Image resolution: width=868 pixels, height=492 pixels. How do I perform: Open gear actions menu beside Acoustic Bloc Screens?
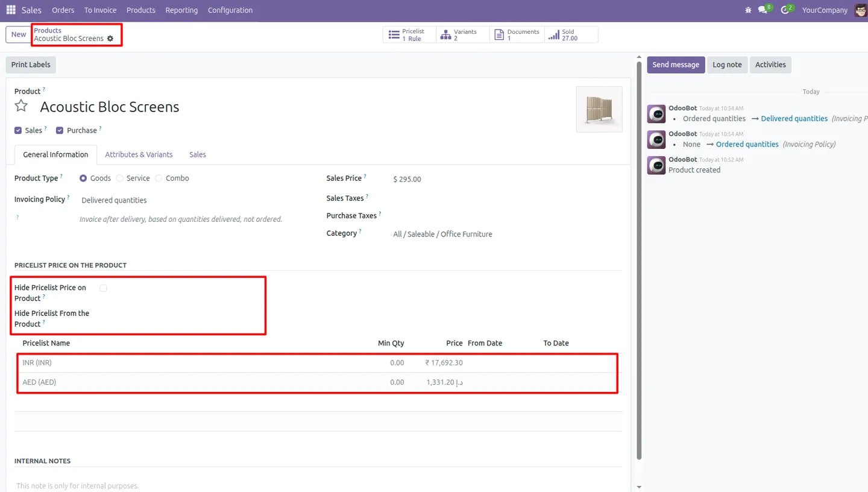pyautogui.click(x=110, y=39)
